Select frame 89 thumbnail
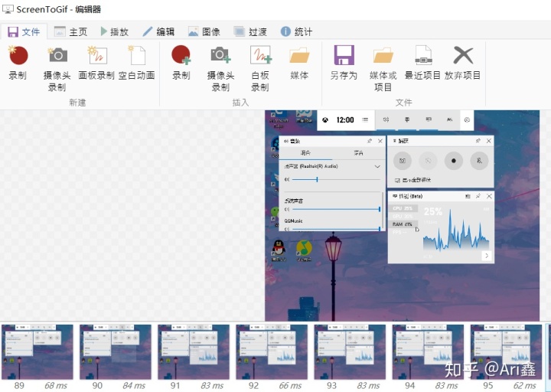551x392 pixels. (x=37, y=352)
